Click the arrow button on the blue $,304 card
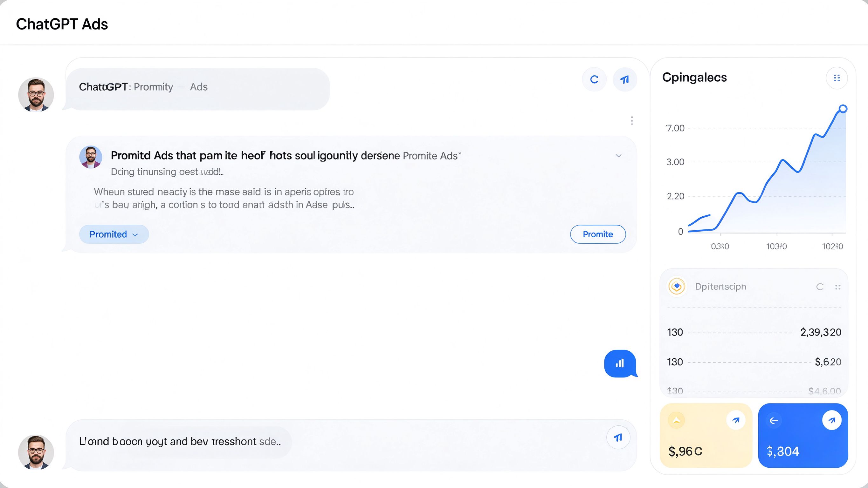The image size is (868, 488). [832, 420]
